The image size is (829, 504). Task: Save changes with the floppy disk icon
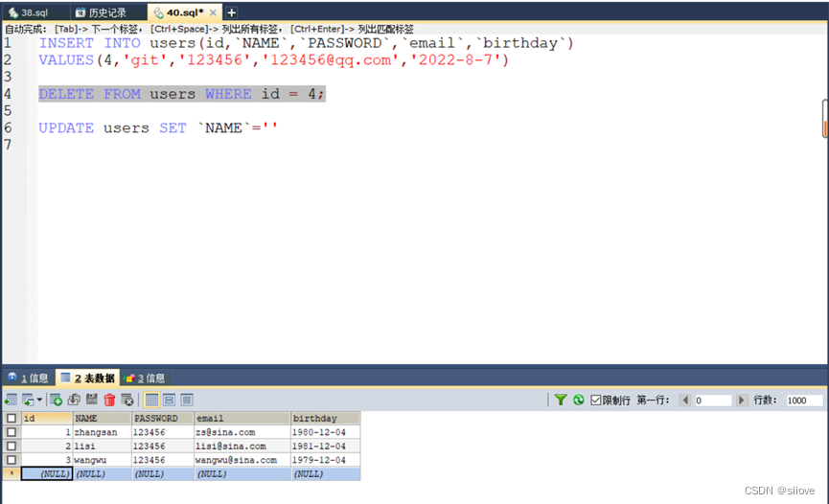[x=92, y=400]
